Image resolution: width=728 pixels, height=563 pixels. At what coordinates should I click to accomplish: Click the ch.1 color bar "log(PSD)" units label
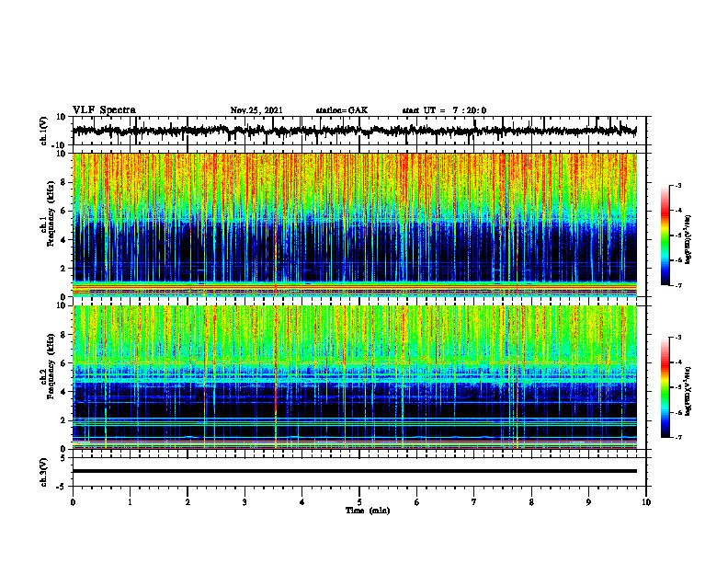pyautogui.click(x=688, y=239)
